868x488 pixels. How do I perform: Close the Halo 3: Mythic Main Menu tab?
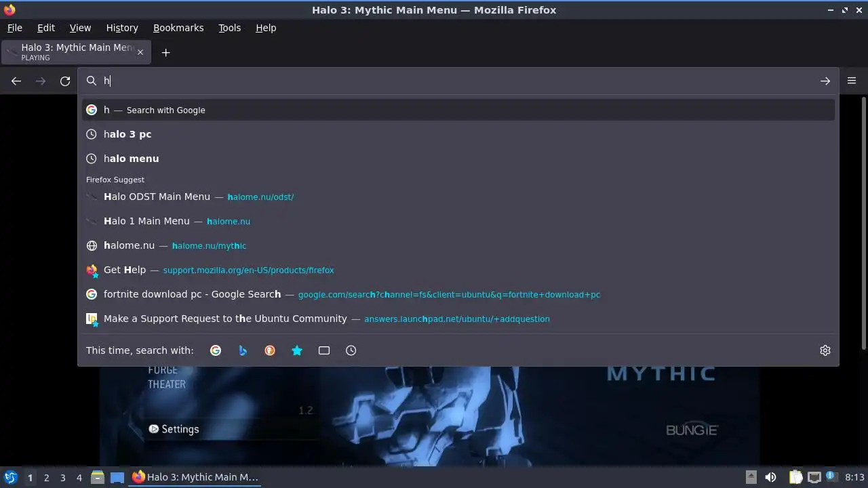pyautogui.click(x=140, y=52)
